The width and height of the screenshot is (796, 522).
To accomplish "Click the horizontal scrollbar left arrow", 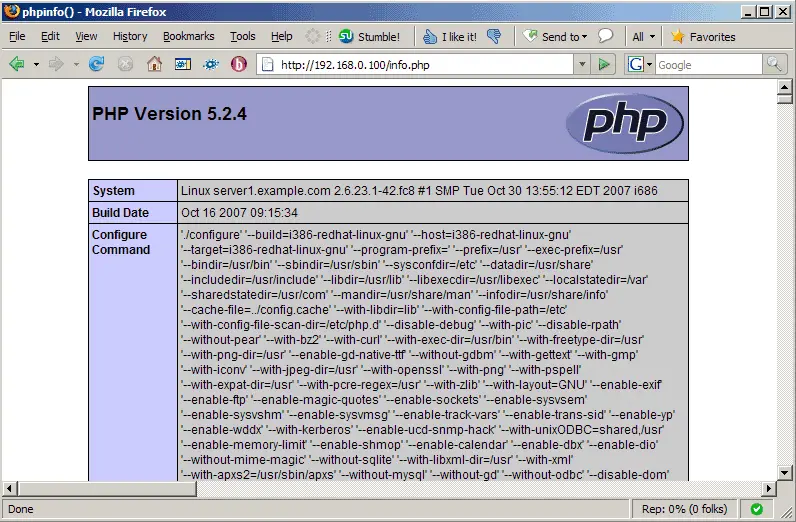I will (9, 488).
